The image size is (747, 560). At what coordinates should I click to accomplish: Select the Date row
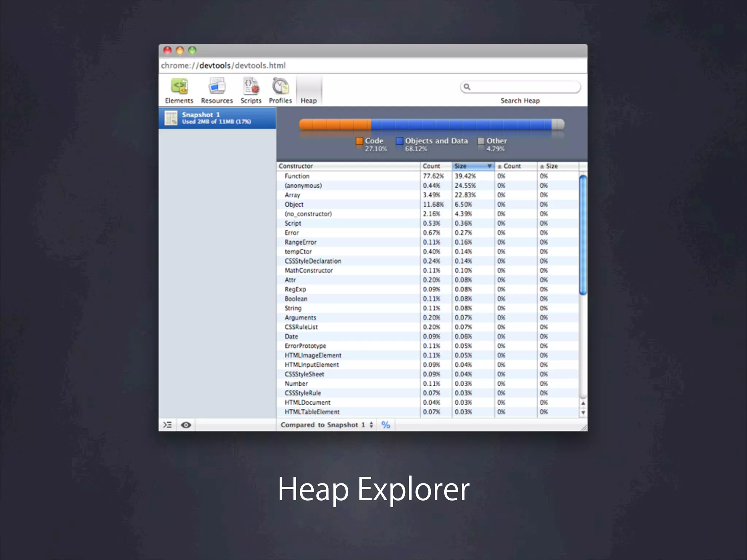point(427,337)
